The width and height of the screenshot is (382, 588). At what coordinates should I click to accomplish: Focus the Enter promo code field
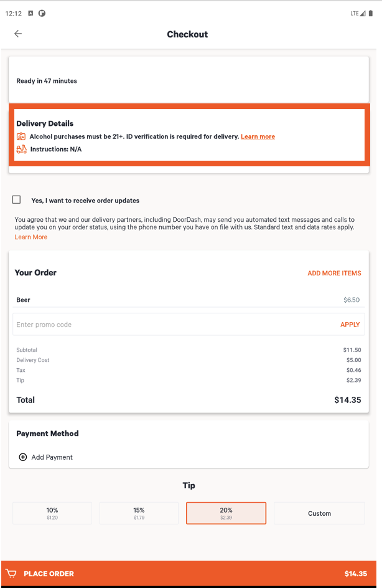(x=168, y=325)
